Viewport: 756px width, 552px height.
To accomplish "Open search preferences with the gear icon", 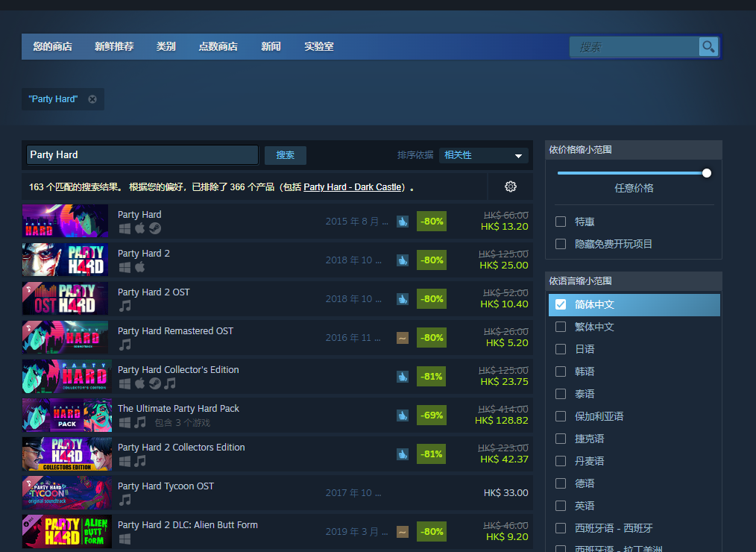I will pos(511,186).
